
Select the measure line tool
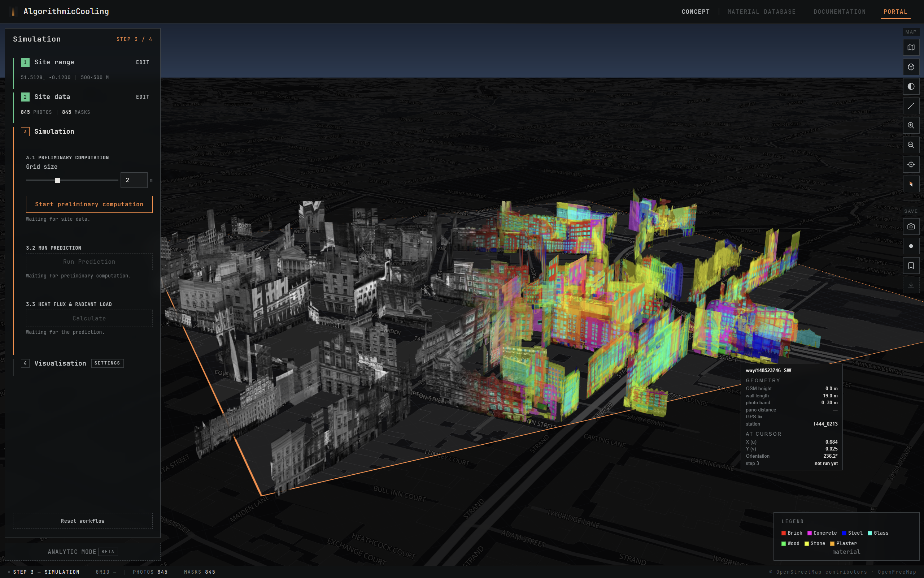click(911, 106)
